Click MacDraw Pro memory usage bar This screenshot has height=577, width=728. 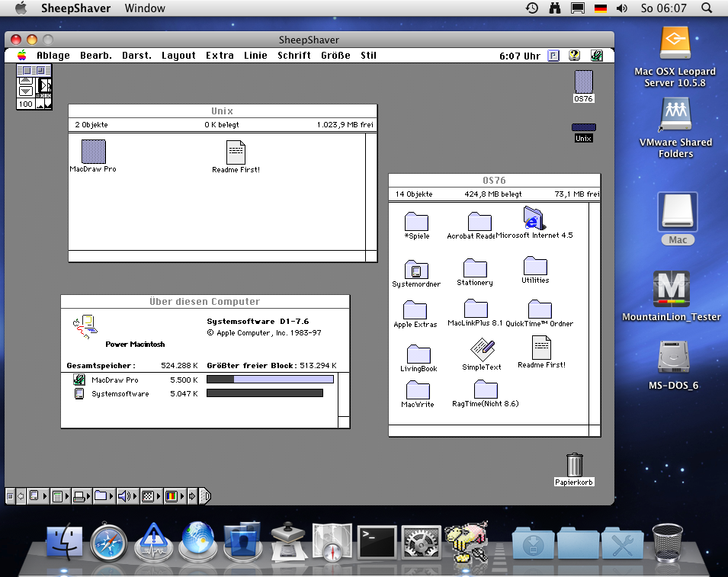270,380
